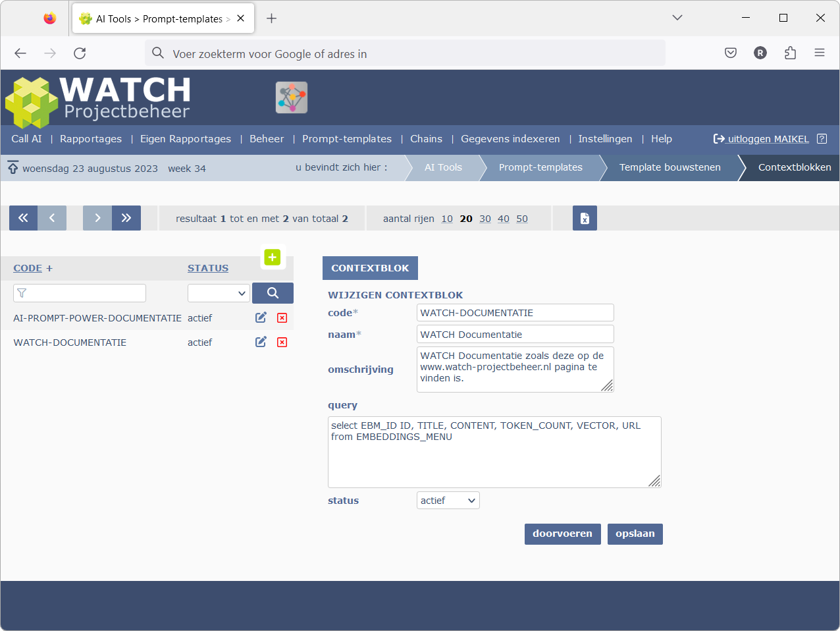Screen dimensions: 840x631
Task: Click the code field WATCH-DOCUMENTATIE
Action: [515, 313]
